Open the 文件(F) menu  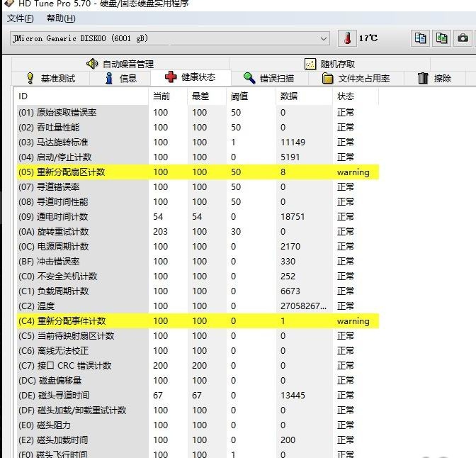tap(21, 18)
